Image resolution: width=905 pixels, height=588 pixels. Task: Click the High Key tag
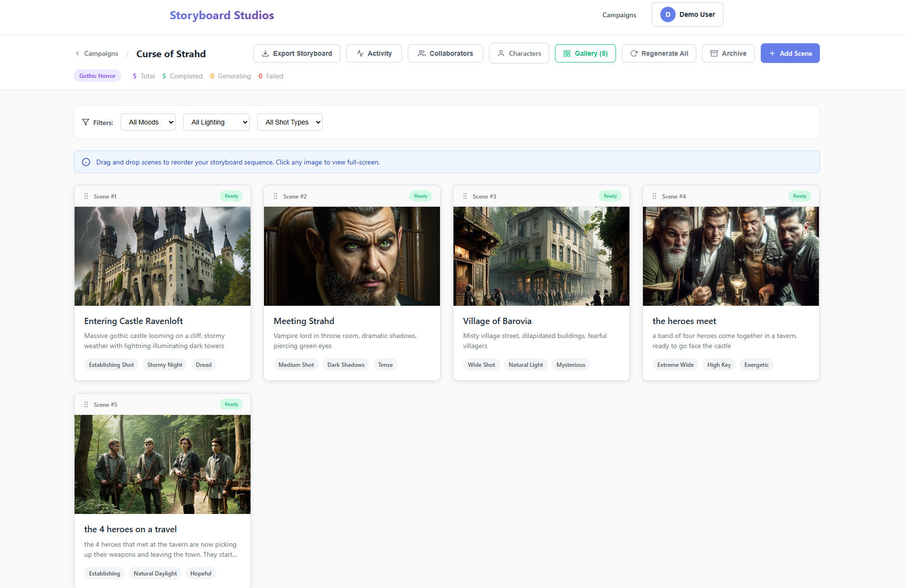pos(719,365)
